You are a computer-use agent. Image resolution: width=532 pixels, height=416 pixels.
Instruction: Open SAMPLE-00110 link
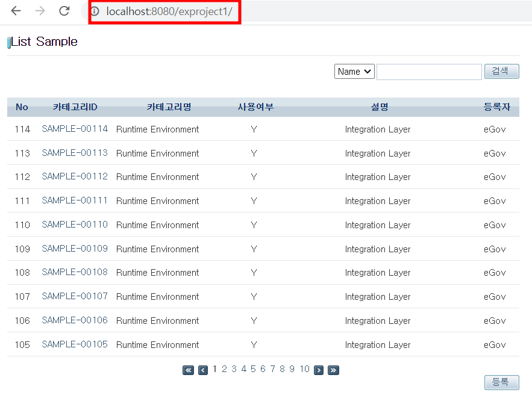coord(75,225)
